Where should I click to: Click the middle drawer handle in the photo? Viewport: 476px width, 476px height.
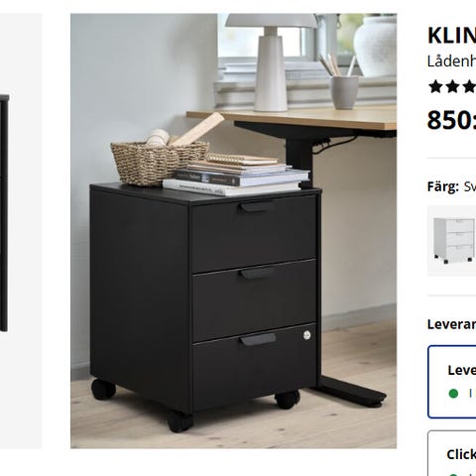click(x=258, y=273)
